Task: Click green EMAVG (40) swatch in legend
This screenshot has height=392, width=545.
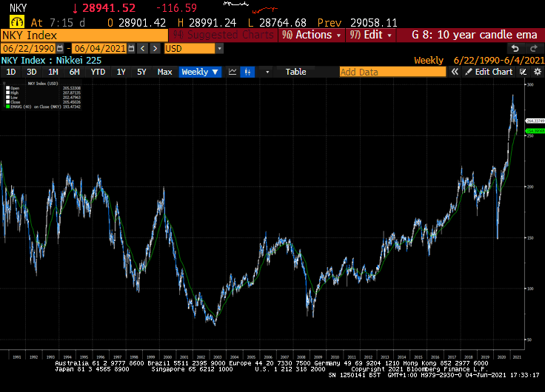Action: (7, 107)
